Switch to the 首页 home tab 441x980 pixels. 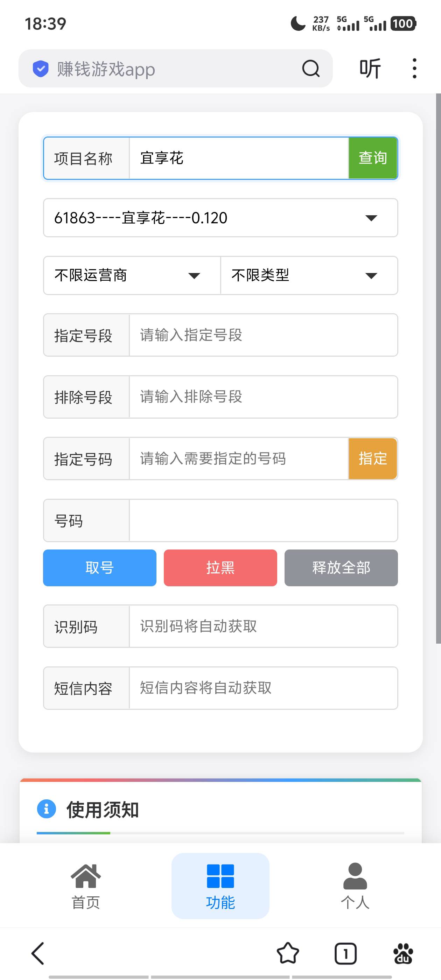[86, 885]
